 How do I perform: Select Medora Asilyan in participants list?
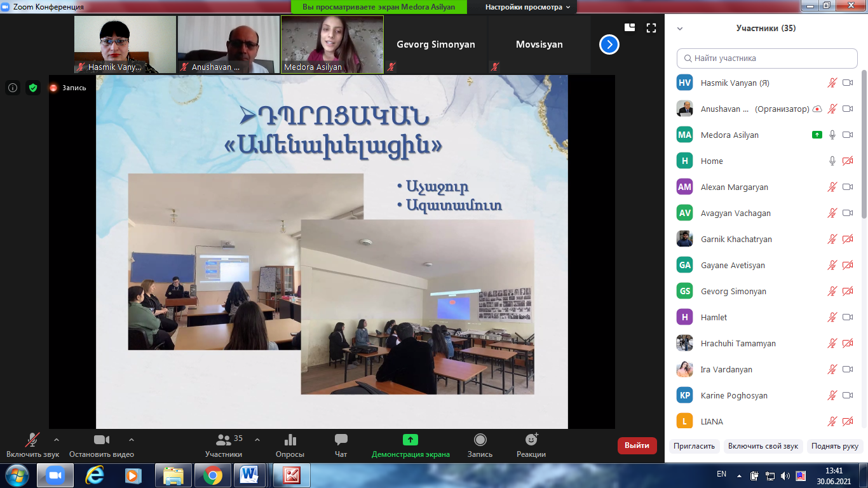click(x=729, y=135)
